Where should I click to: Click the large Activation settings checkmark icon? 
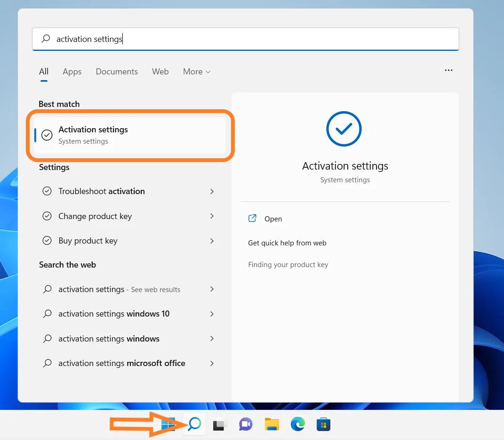click(x=344, y=129)
